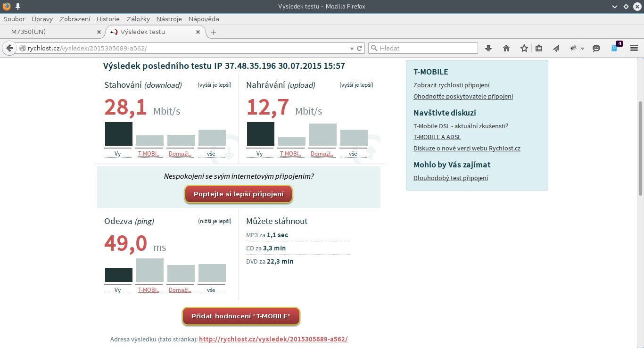Bookmark this page with star icon
The height and width of the screenshot is (348, 644).
[x=524, y=48]
